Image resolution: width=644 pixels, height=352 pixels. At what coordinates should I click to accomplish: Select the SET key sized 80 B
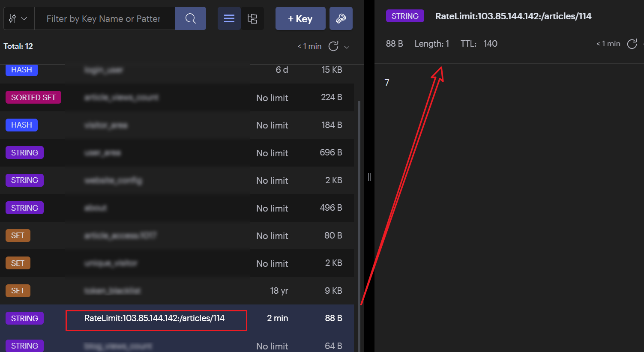[177, 236]
